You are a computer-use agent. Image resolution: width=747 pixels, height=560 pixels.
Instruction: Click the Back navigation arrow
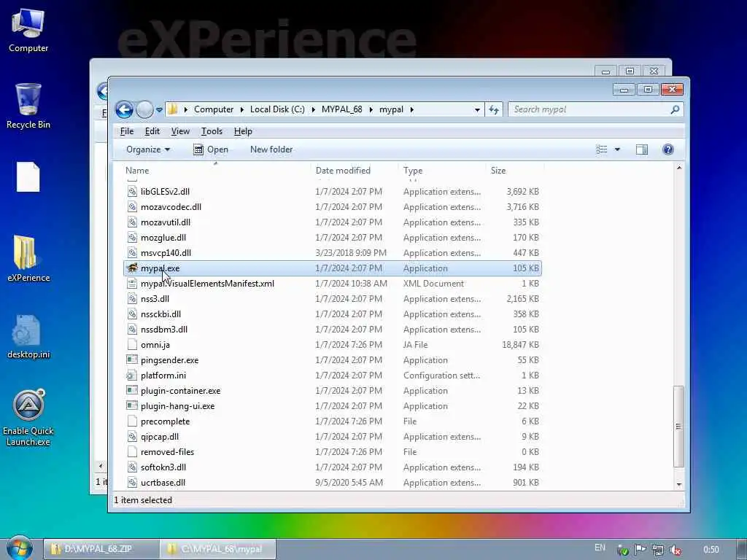tap(124, 109)
